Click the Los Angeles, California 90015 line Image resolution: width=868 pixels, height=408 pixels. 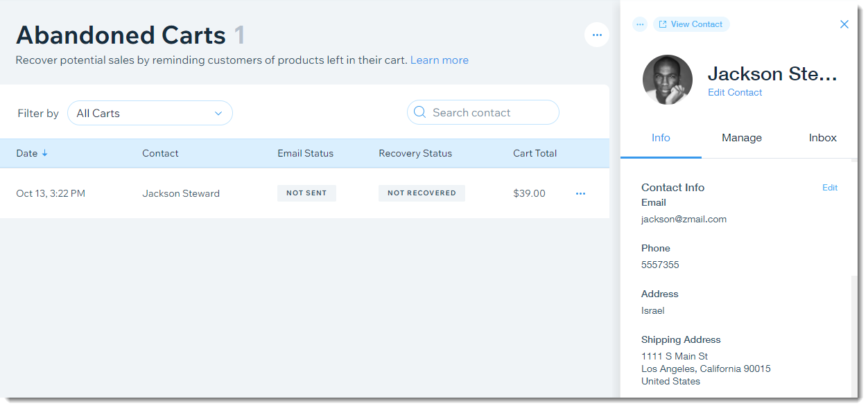pos(706,369)
